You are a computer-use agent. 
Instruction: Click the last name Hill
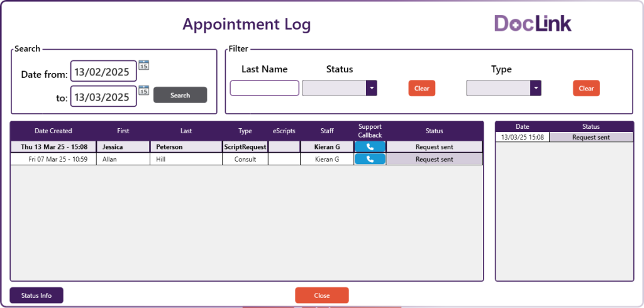click(160, 159)
